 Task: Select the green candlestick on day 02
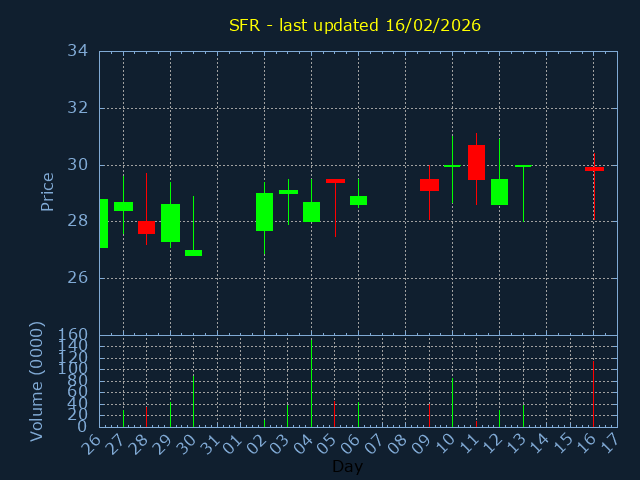[x=264, y=212]
